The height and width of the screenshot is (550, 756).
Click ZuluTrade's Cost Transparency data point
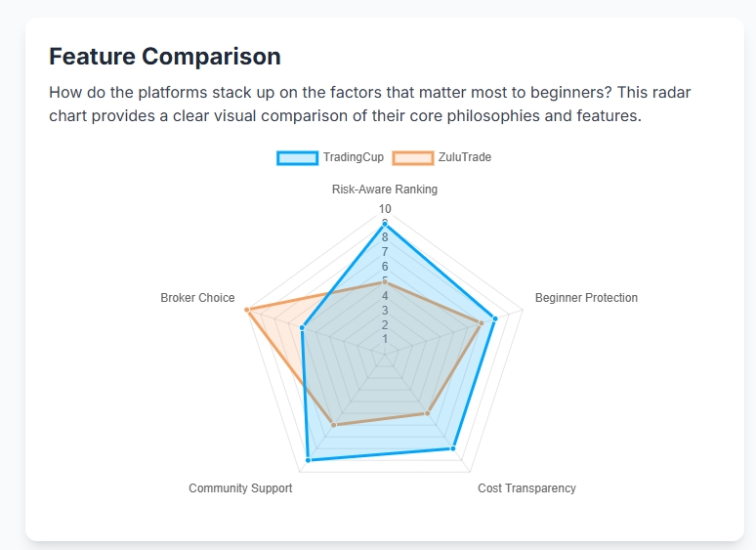pos(427,413)
